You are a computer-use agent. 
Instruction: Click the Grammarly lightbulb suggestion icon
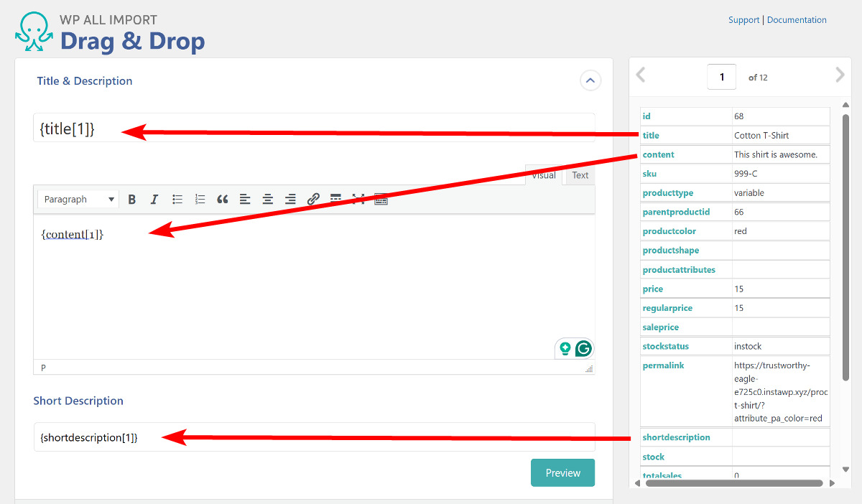click(x=565, y=349)
